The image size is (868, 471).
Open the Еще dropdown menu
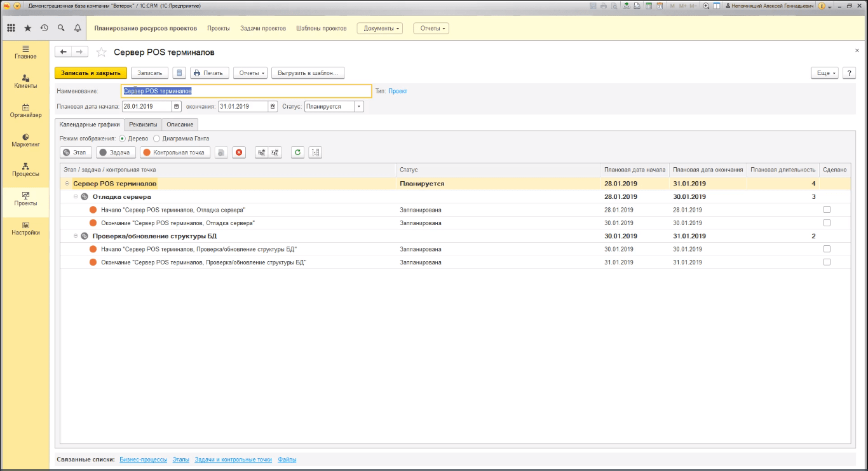(x=825, y=73)
